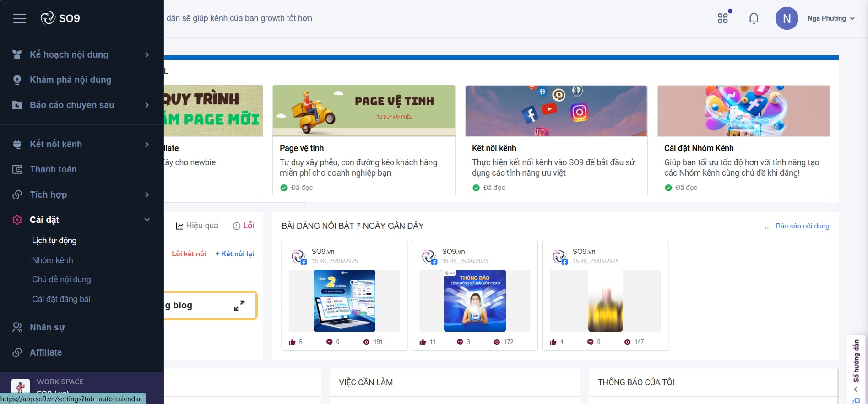The image size is (868, 404).
Task: Click Lỗi kết nối label
Action: (189, 253)
